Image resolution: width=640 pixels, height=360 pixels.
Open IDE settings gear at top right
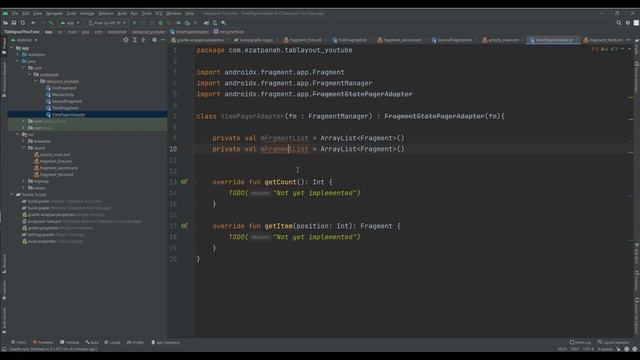628,23
